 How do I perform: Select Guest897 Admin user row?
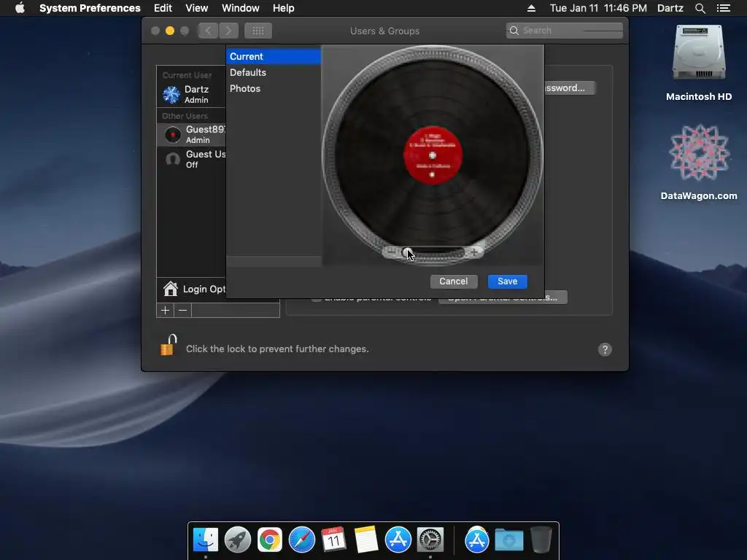point(192,134)
